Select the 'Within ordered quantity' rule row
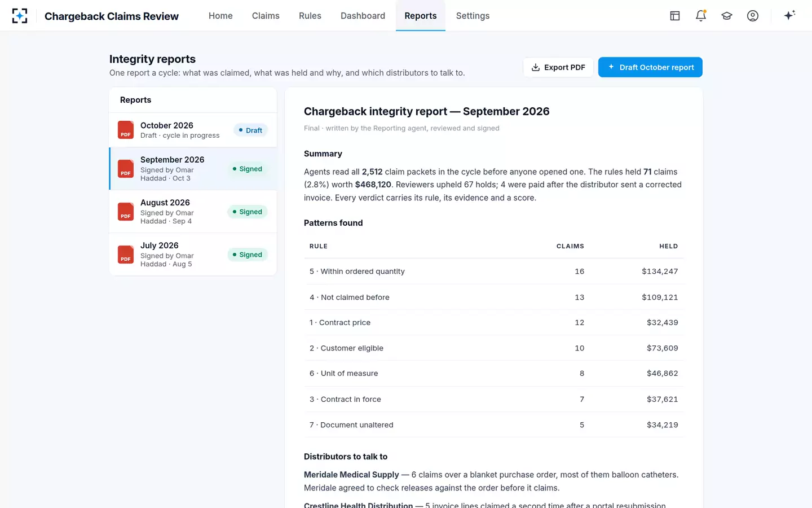This screenshot has height=508, width=812. point(494,271)
